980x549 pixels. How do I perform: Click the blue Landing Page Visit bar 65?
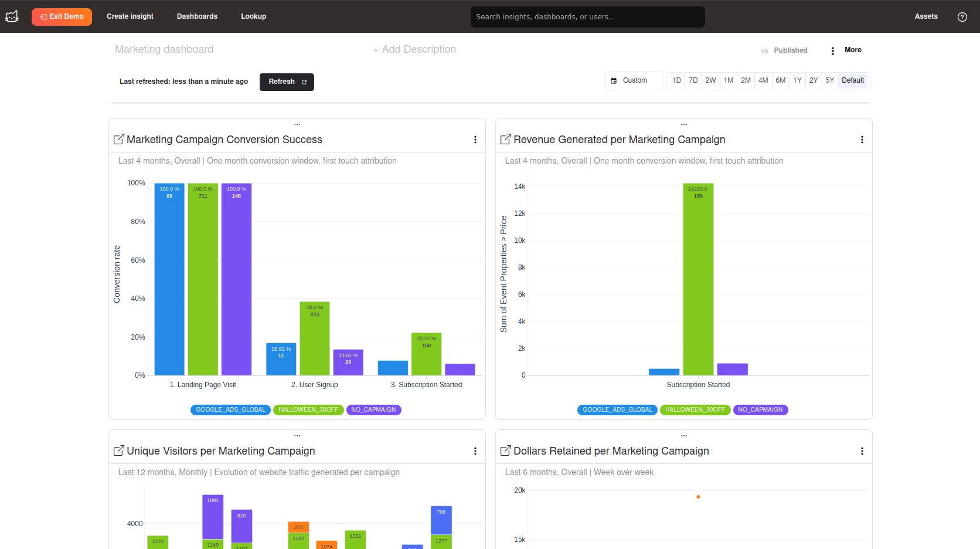tap(169, 279)
